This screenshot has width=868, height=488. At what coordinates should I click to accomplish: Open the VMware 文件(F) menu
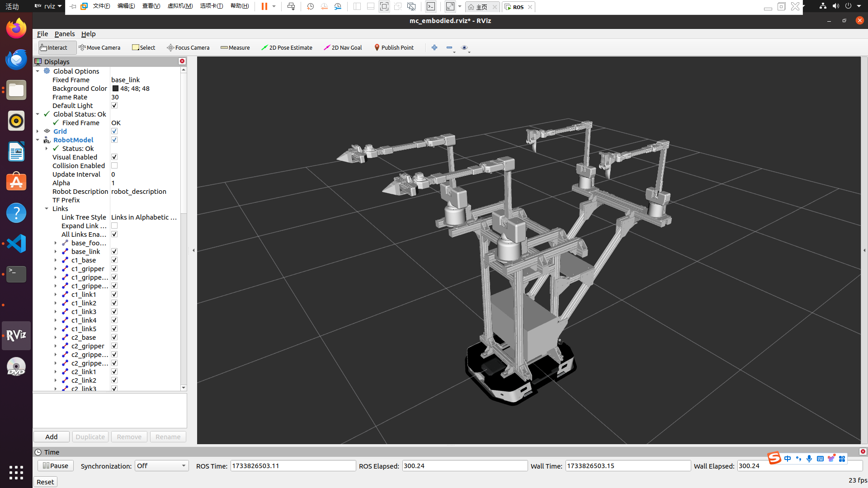(101, 6)
